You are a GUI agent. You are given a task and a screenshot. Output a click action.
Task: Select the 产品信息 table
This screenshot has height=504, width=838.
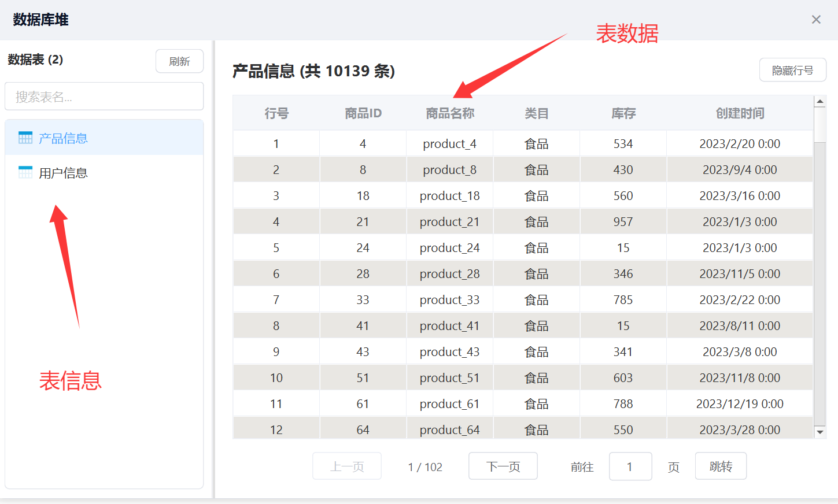pyautogui.click(x=63, y=138)
